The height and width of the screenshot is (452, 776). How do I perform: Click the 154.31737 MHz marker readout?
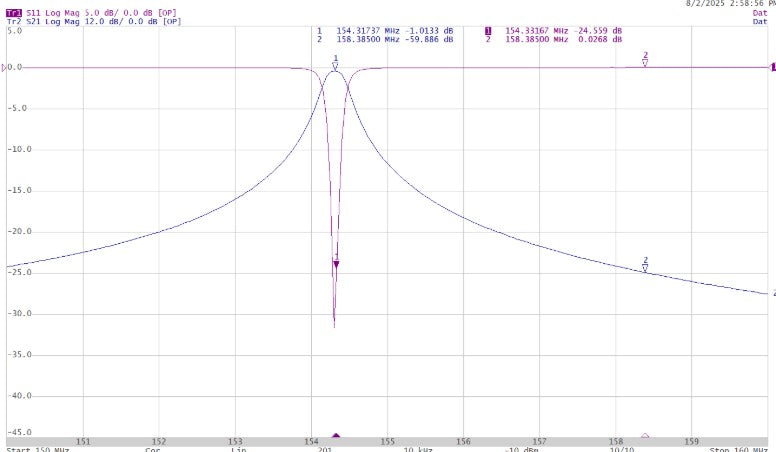pos(385,31)
